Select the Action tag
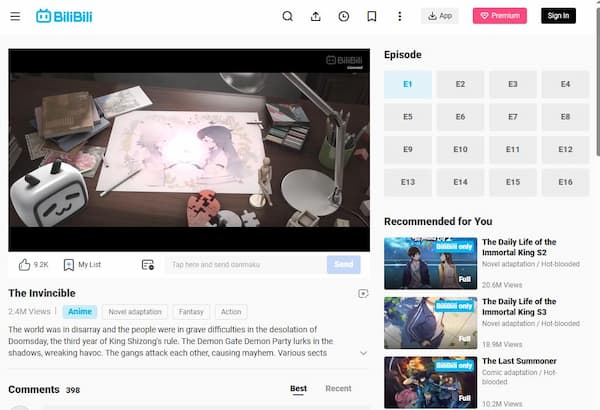The image size is (600, 410). point(231,312)
